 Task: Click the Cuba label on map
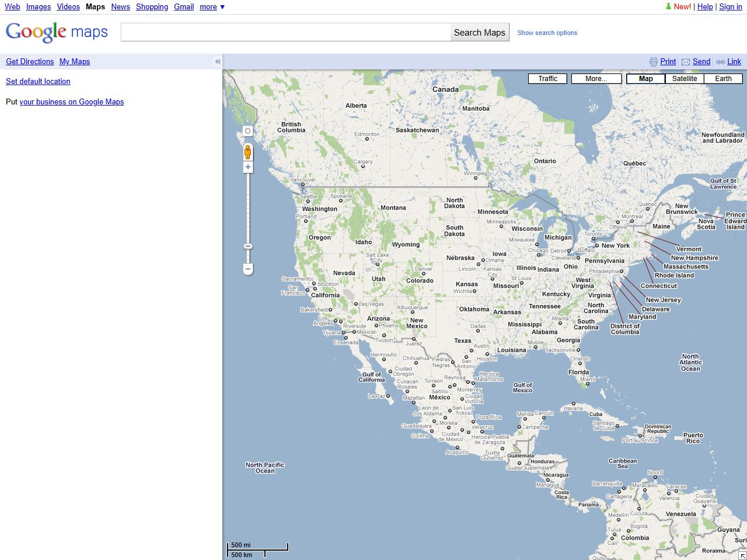point(595,414)
